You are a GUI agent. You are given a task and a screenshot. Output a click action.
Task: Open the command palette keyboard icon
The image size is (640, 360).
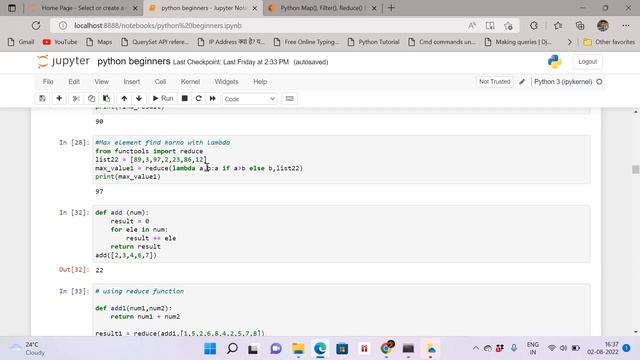coord(289,99)
